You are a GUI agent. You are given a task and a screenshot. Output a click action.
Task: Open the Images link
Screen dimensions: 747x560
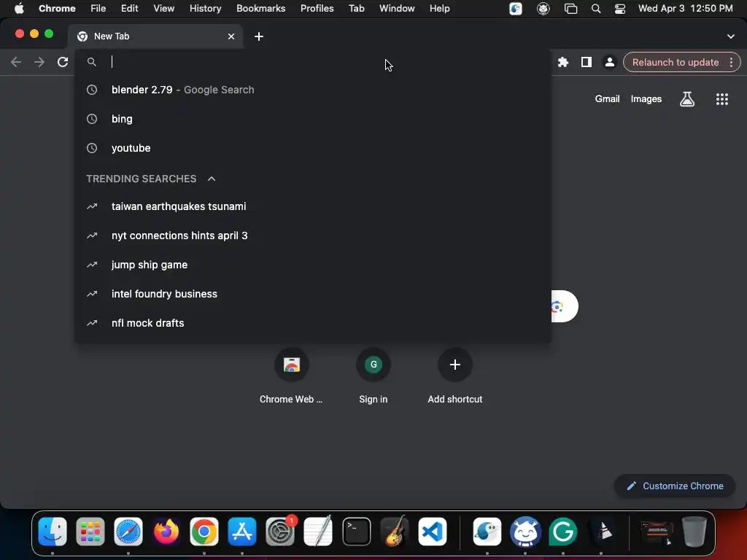646,99
